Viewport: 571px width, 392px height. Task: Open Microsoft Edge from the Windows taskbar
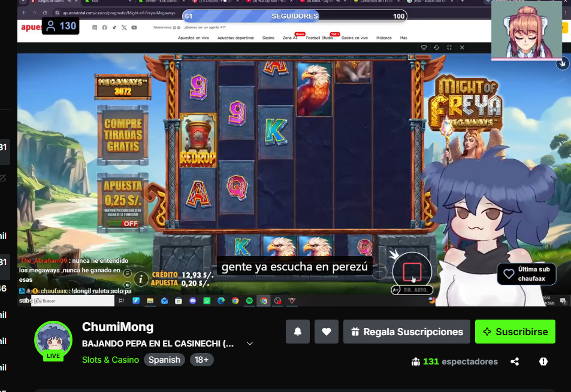point(221,300)
